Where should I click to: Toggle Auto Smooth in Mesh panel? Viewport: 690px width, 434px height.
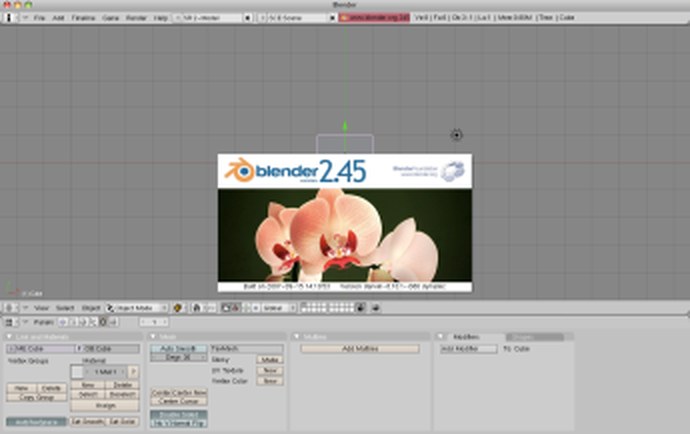pos(179,349)
